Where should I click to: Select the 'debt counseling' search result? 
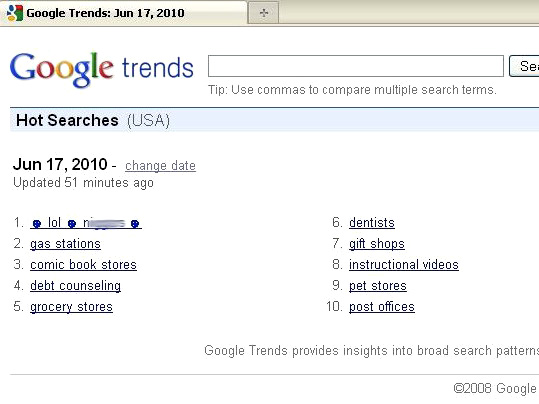click(75, 286)
